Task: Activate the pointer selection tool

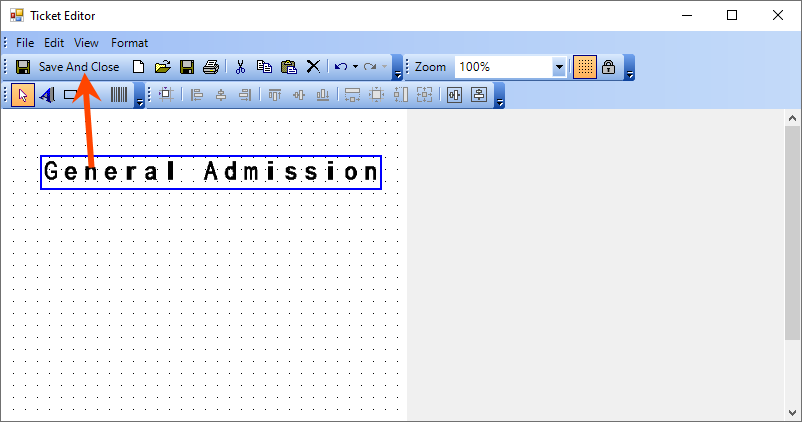Action: [x=24, y=95]
